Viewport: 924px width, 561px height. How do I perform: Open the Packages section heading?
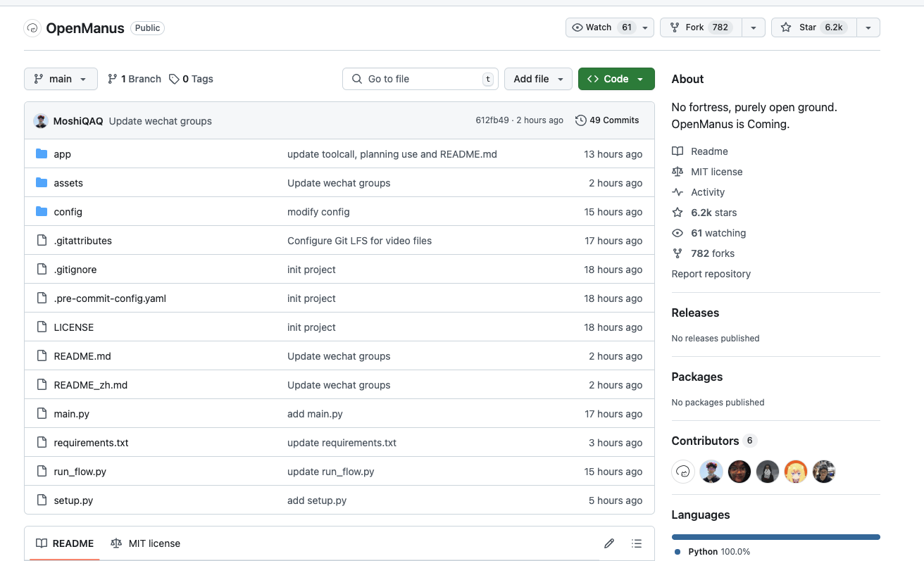click(697, 377)
